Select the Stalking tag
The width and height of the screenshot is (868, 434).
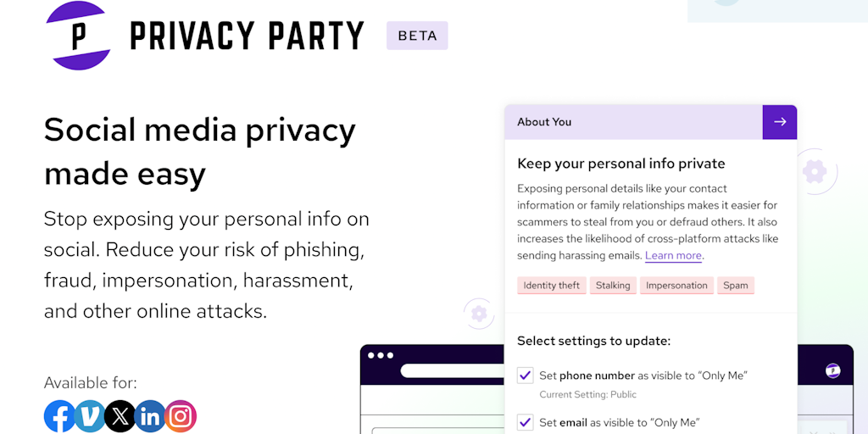pyautogui.click(x=613, y=286)
